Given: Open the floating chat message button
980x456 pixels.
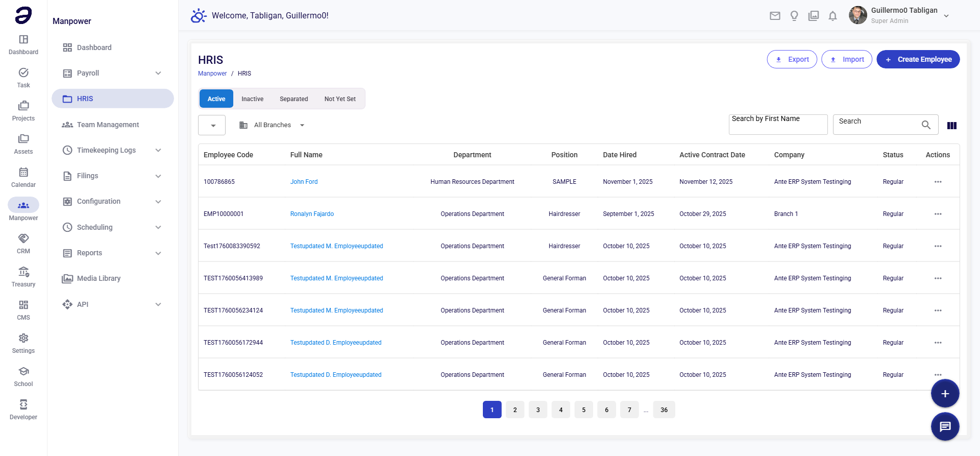Looking at the screenshot, I should pos(945,426).
